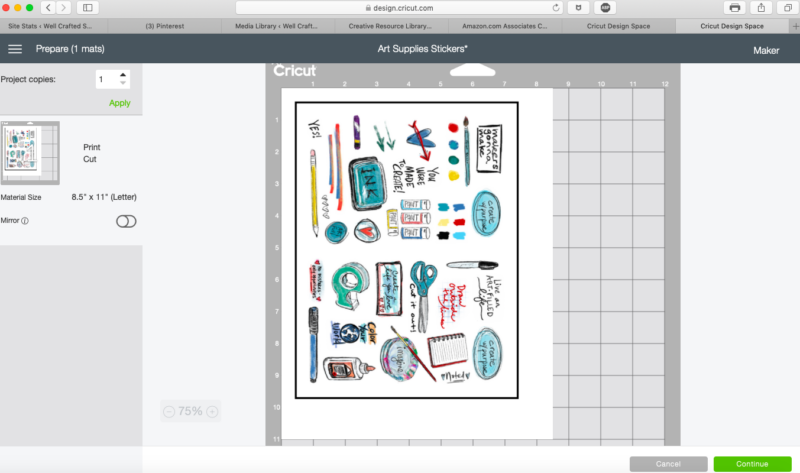Click the Art Supplies Stickers project title
This screenshot has width=800, height=473.
tap(422, 49)
